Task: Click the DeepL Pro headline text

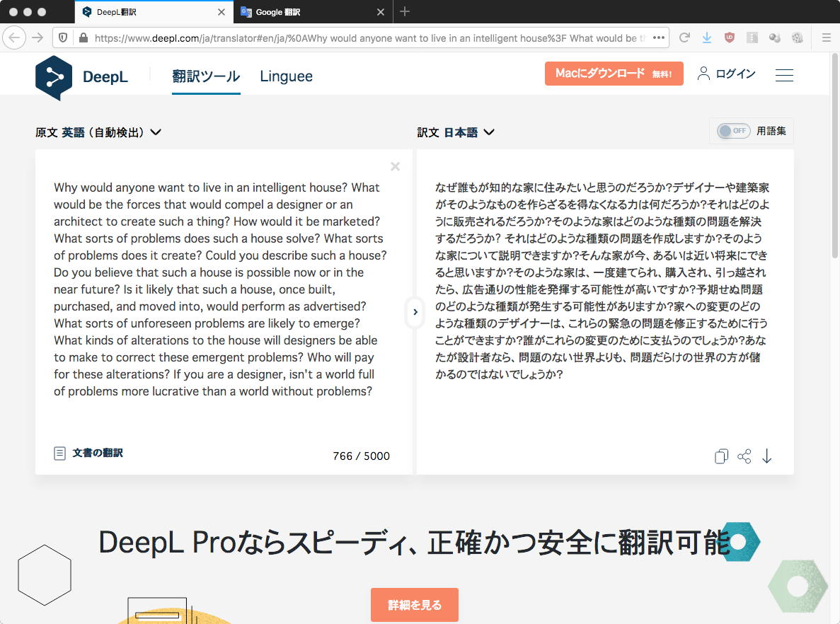Action: pyautogui.click(x=414, y=542)
